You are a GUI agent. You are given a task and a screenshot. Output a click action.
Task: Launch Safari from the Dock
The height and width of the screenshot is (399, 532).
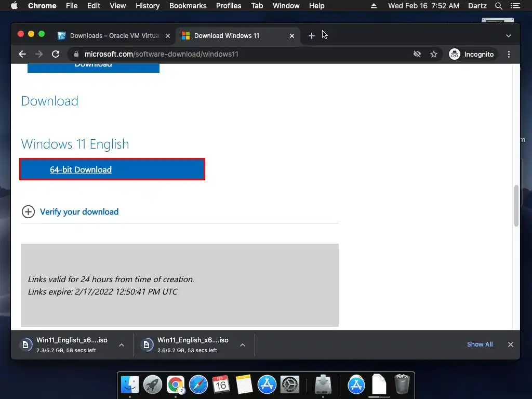pos(198,384)
